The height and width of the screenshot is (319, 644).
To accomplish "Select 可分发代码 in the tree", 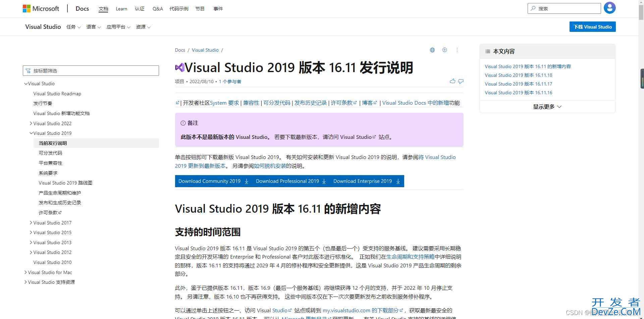I will pyautogui.click(x=50, y=153).
